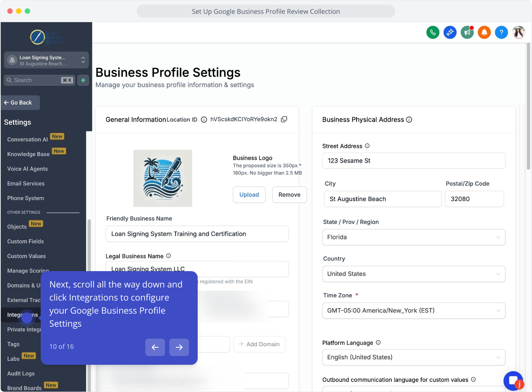
Task: Click the green phone dialer icon
Action: coord(433,32)
